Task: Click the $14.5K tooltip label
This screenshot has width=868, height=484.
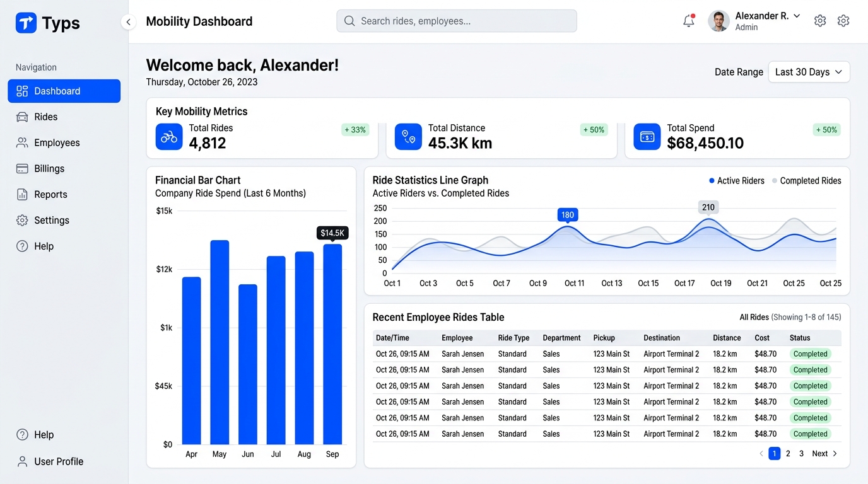Action: point(332,233)
